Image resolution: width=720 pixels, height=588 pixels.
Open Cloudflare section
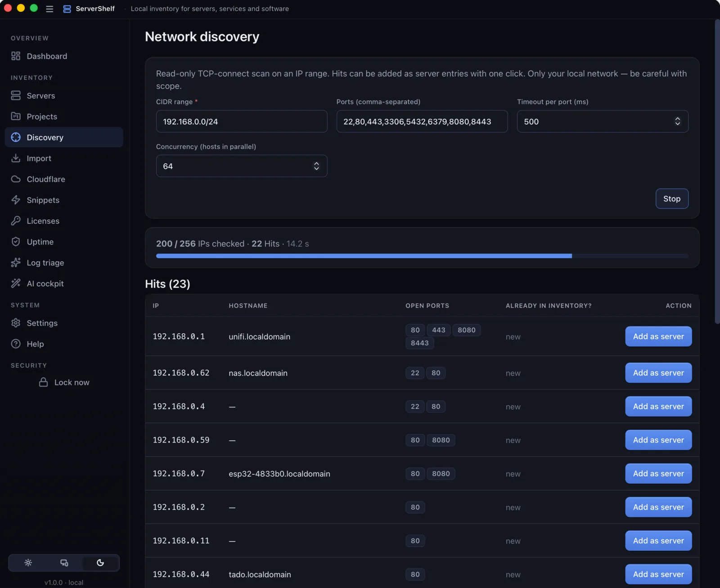(x=64, y=179)
